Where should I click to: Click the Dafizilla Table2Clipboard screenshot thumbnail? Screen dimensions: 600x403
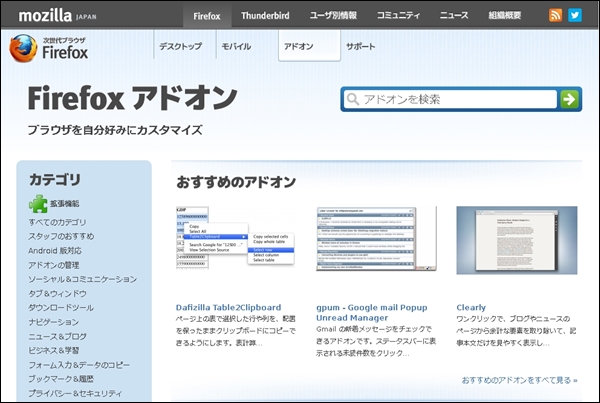[x=235, y=237]
